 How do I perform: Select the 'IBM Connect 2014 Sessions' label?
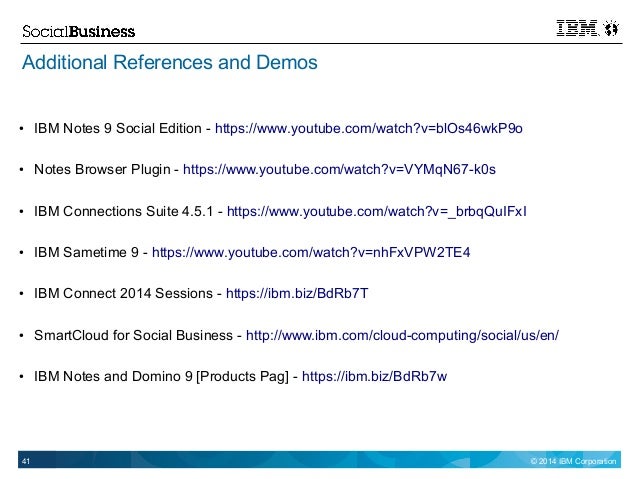tap(123, 293)
